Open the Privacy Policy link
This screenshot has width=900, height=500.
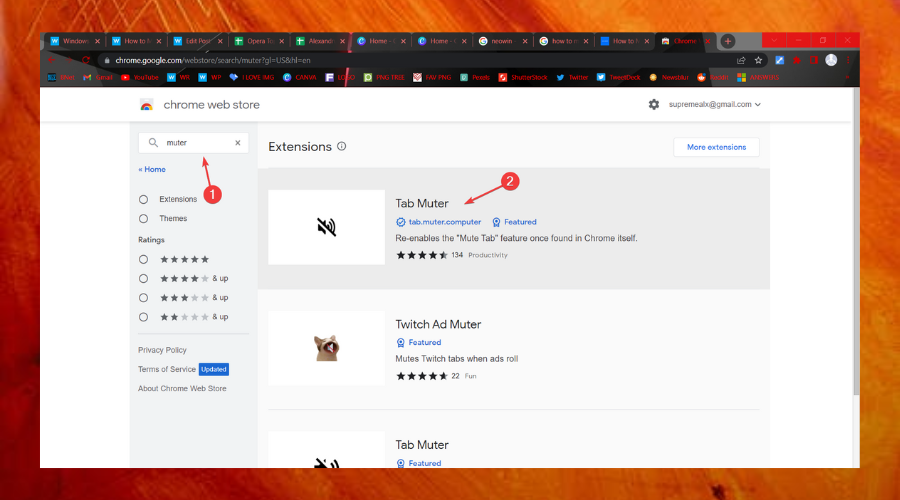coord(162,350)
